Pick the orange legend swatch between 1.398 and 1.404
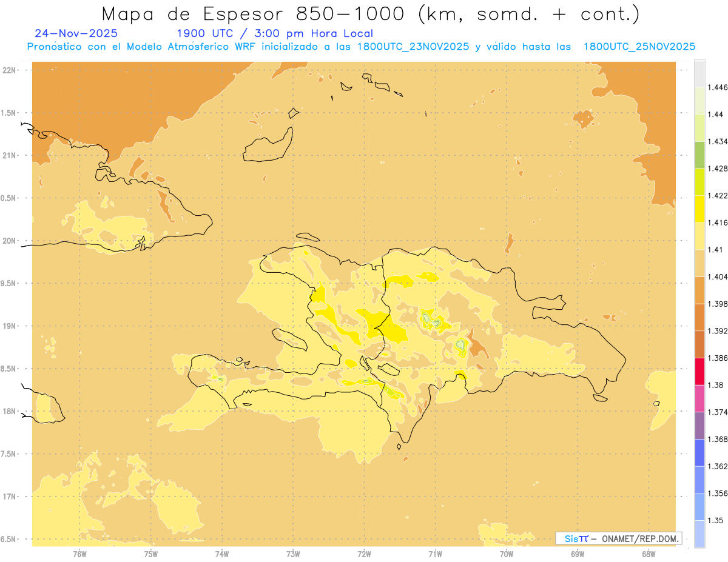This screenshot has width=728, height=562. [699, 290]
